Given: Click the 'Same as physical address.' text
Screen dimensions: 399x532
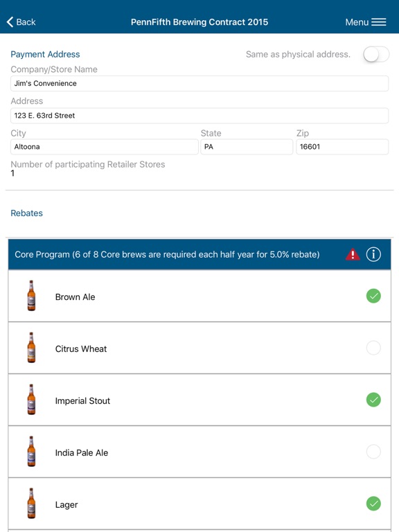Looking at the screenshot, I should pos(298,54).
